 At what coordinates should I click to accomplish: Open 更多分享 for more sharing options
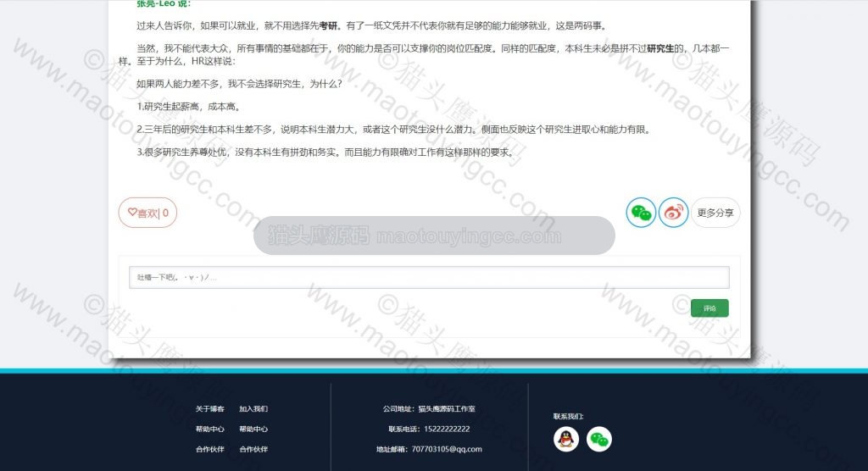[x=715, y=213]
